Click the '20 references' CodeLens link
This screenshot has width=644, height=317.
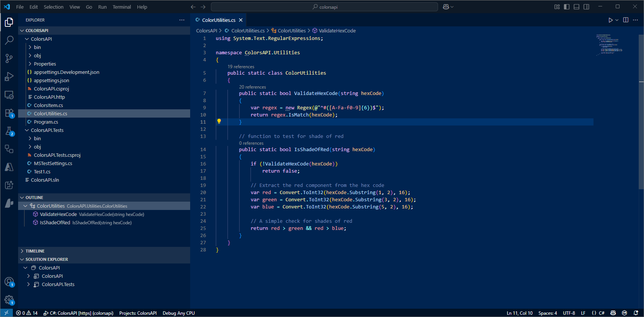(252, 87)
